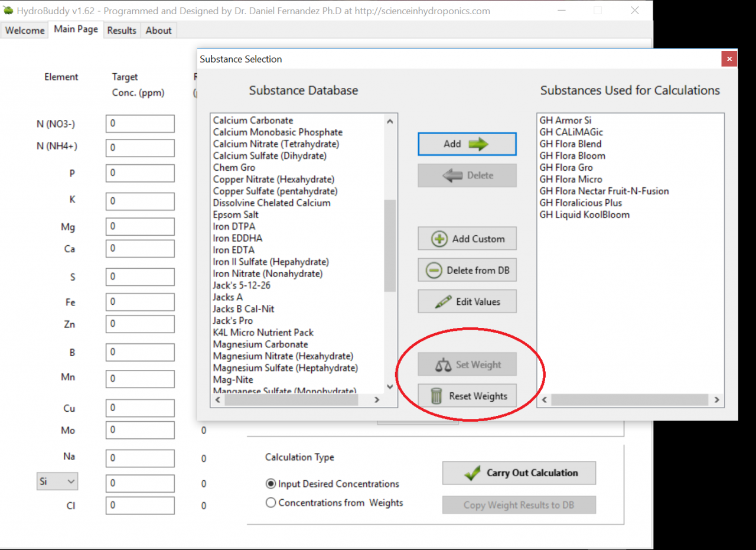This screenshot has height=550, width=756.
Task: Select Magnesium Carbonate in database list
Action: pyautogui.click(x=260, y=344)
